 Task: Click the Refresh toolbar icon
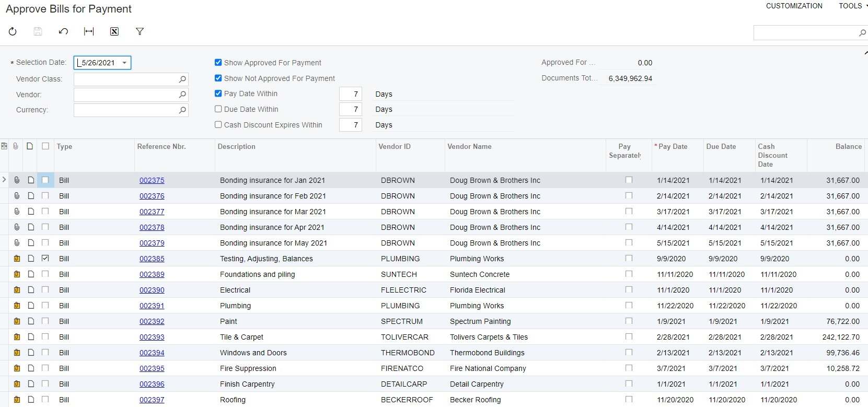(13, 31)
